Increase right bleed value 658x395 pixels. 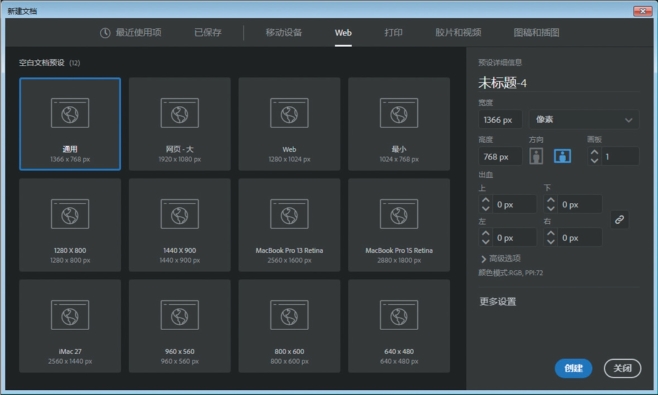551,233
